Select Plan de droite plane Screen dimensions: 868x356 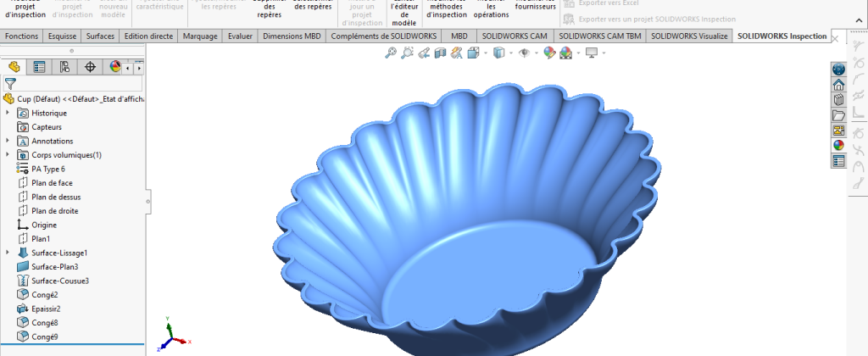47,211
